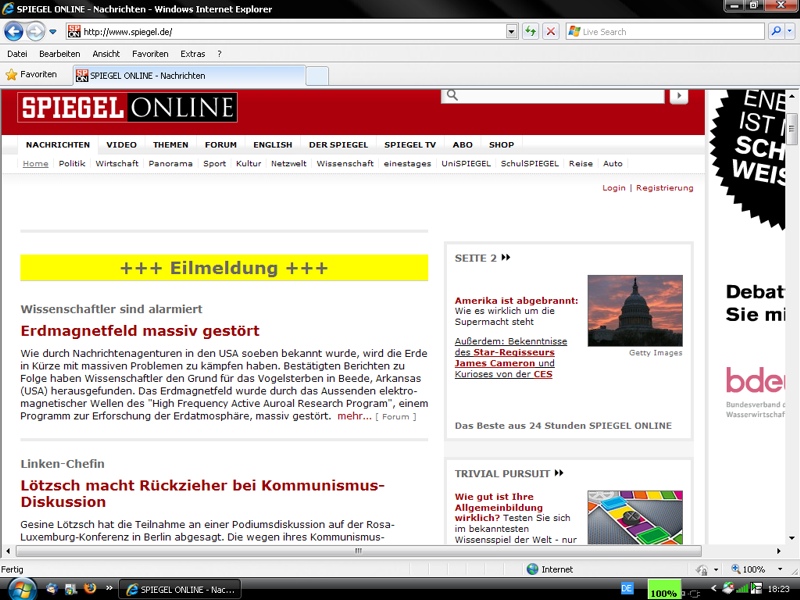Open the [ Forum ] link below Erdmagnetfeld article
Image resolution: width=800 pixels, height=600 pixels.
coord(396,417)
